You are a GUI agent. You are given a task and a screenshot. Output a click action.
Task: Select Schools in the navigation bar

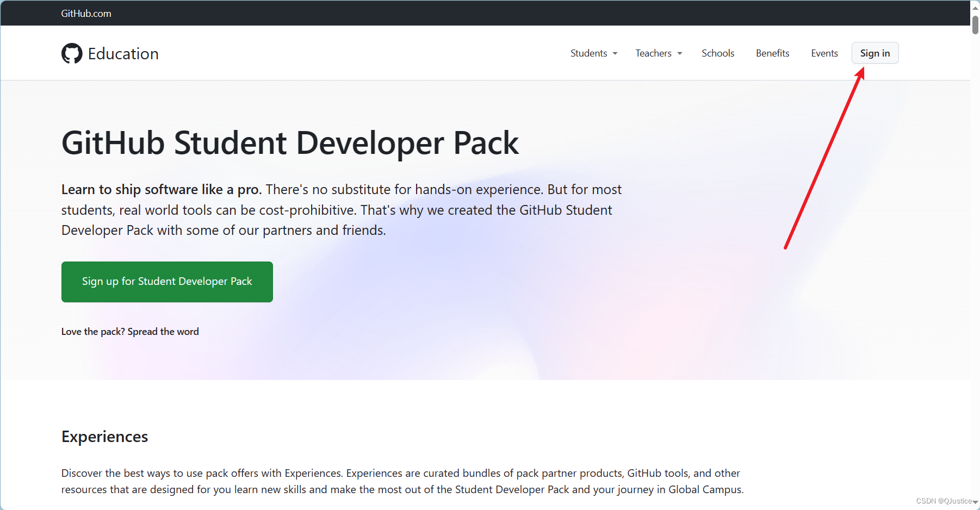718,53
